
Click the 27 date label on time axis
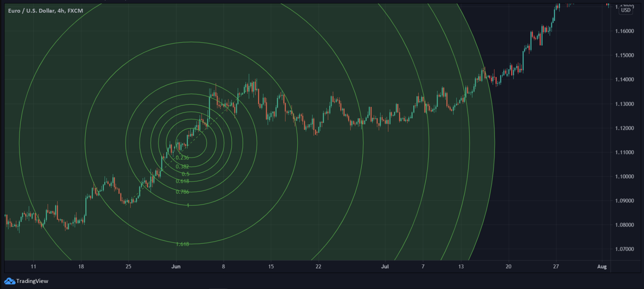(x=556, y=266)
